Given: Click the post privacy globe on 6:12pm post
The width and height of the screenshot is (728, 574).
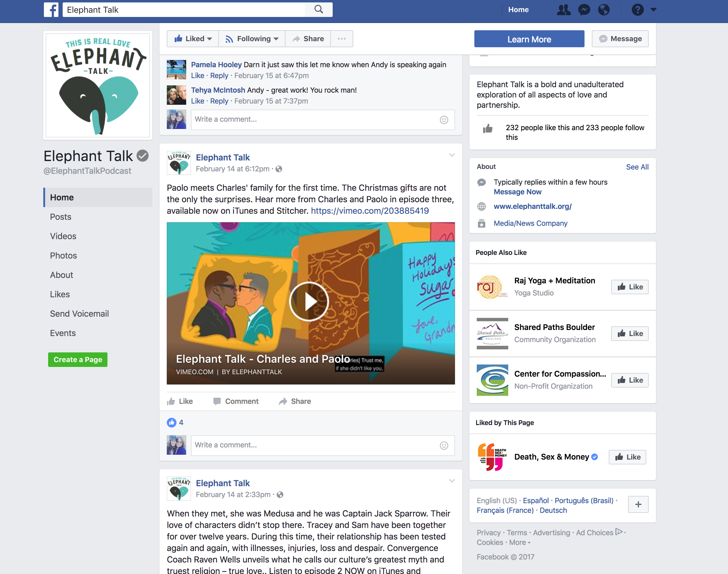Looking at the screenshot, I should pos(278,169).
